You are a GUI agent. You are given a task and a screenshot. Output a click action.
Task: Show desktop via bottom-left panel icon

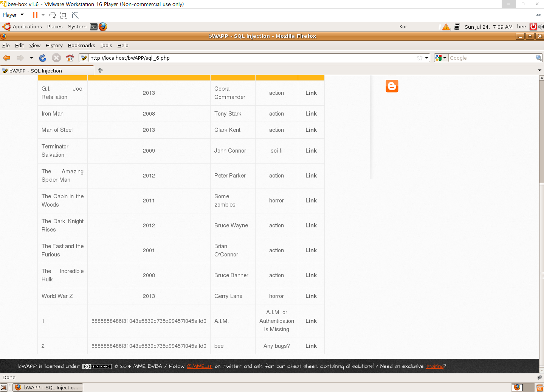tap(4, 387)
